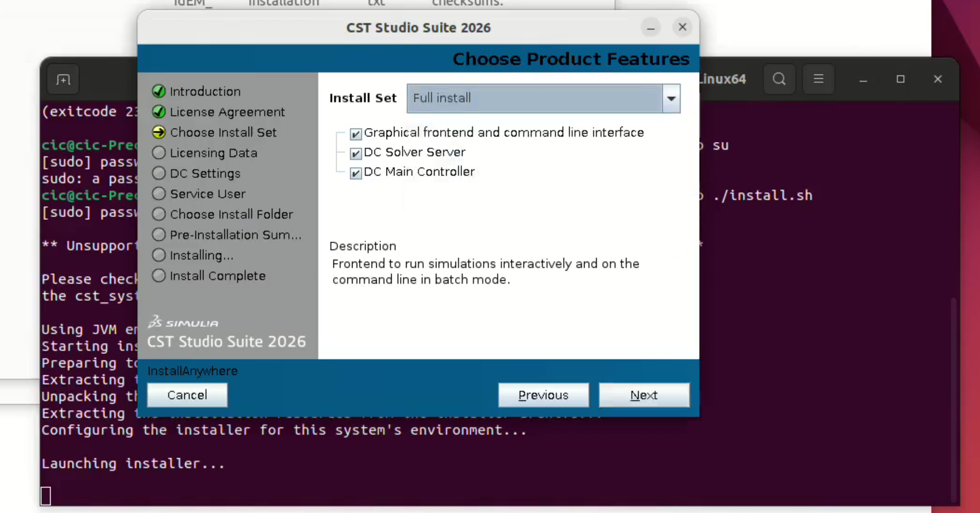Click the Installing step circle icon

[159, 255]
